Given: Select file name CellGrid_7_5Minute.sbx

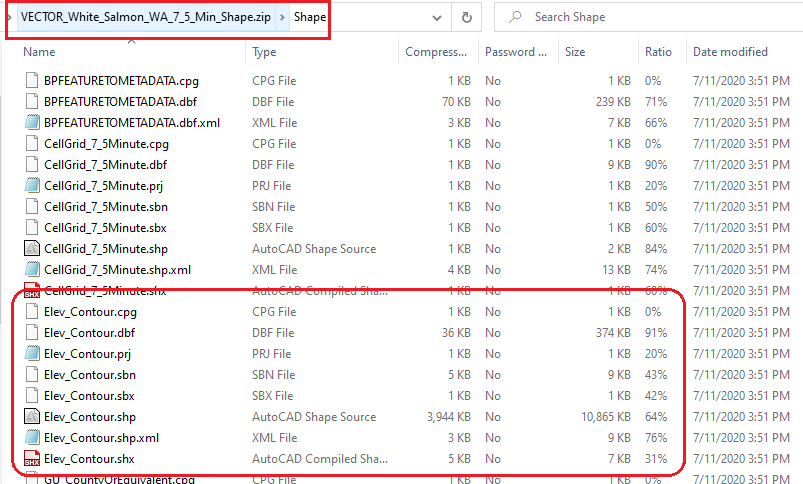Looking at the screenshot, I should tap(105, 227).
